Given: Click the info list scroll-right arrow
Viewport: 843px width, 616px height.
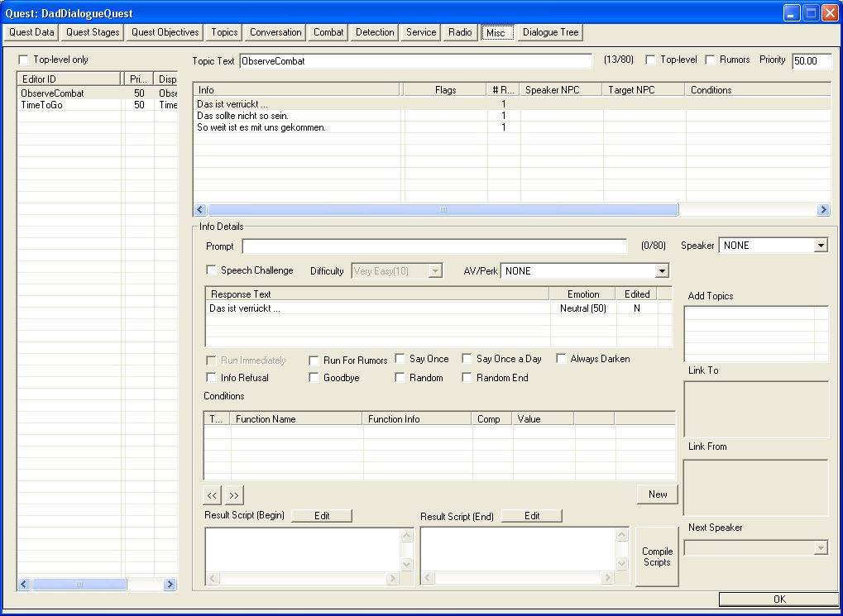Looking at the screenshot, I should [x=823, y=210].
